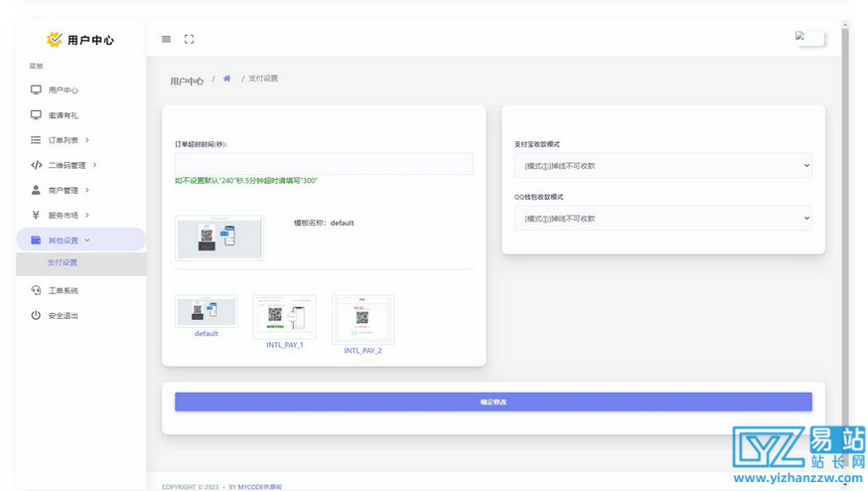Click the 模板名称: default text

(x=324, y=223)
